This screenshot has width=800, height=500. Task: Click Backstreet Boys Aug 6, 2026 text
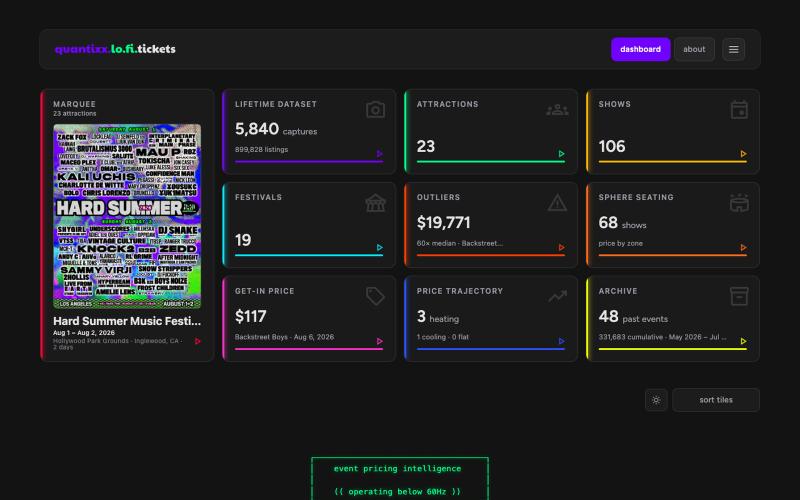pos(284,337)
